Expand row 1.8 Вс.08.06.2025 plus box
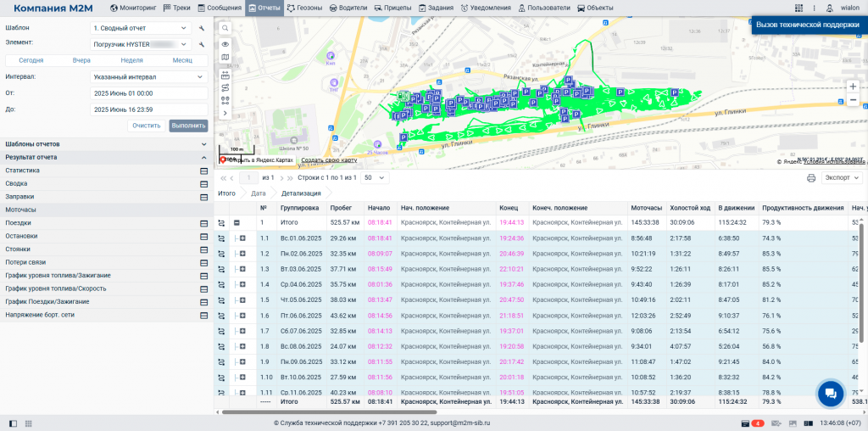 tap(242, 346)
